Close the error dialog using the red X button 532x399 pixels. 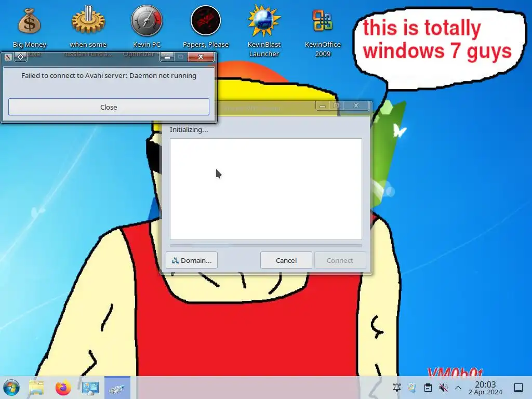click(x=201, y=57)
